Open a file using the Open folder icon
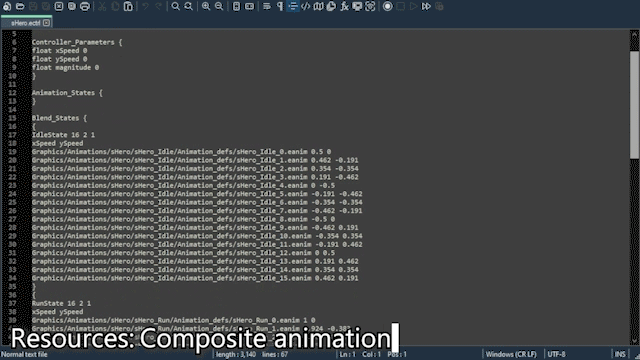This screenshot has width=640, height=360. pos(20,6)
